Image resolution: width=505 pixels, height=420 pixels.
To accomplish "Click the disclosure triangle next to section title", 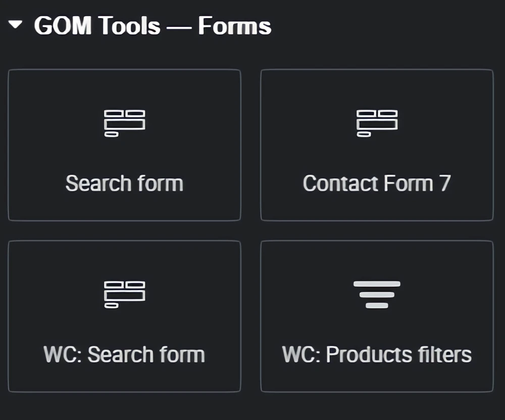I will point(17,23).
